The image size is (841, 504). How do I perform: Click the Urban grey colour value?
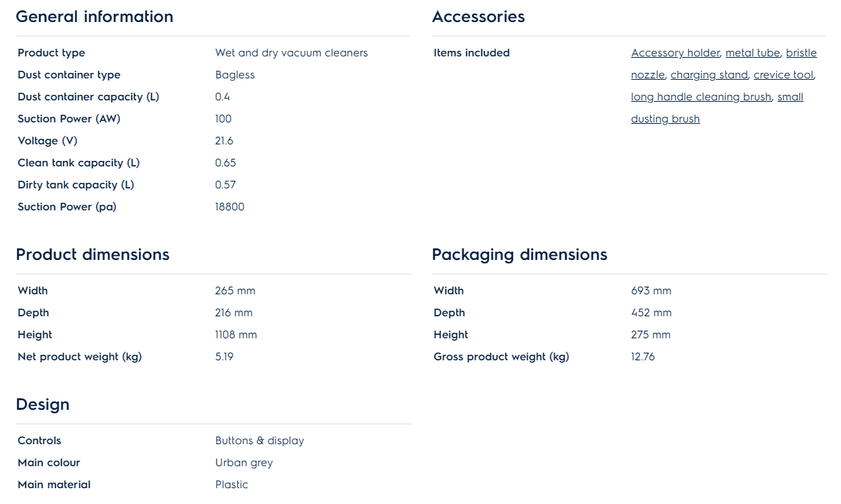[x=243, y=463]
